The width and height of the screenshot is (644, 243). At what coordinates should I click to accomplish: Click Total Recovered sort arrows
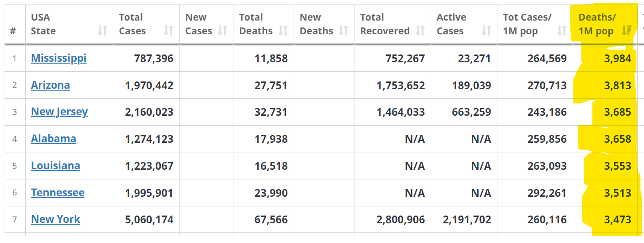point(420,31)
